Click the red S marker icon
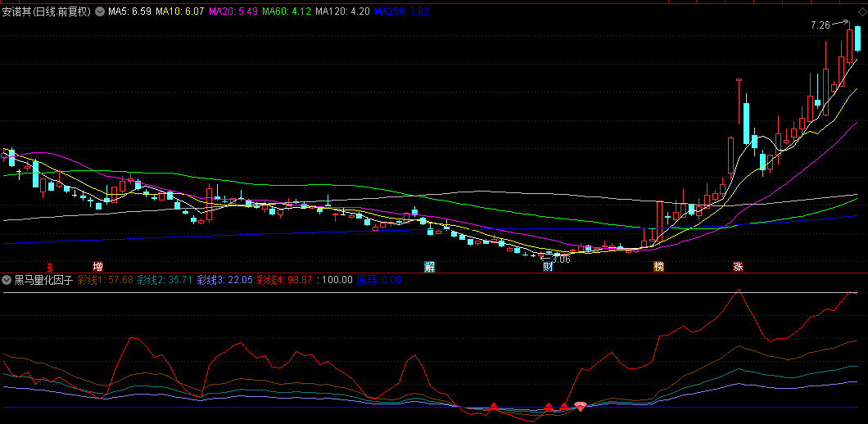The width and height of the screenshot is (868, 424). tap(49, 267)
